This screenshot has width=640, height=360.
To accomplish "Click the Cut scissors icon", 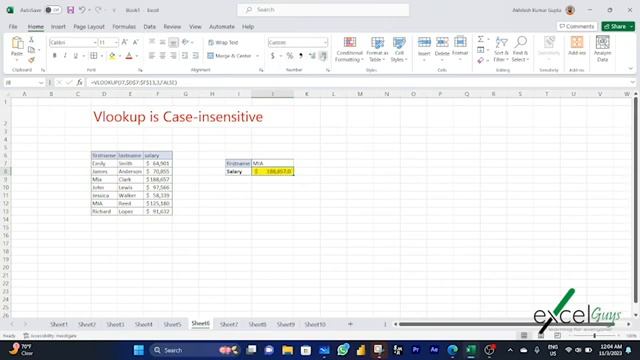I will tap(31, 40).
